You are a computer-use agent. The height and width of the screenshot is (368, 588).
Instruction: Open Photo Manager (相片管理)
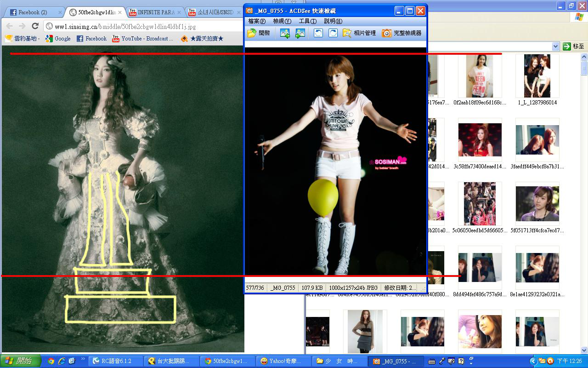359,33
